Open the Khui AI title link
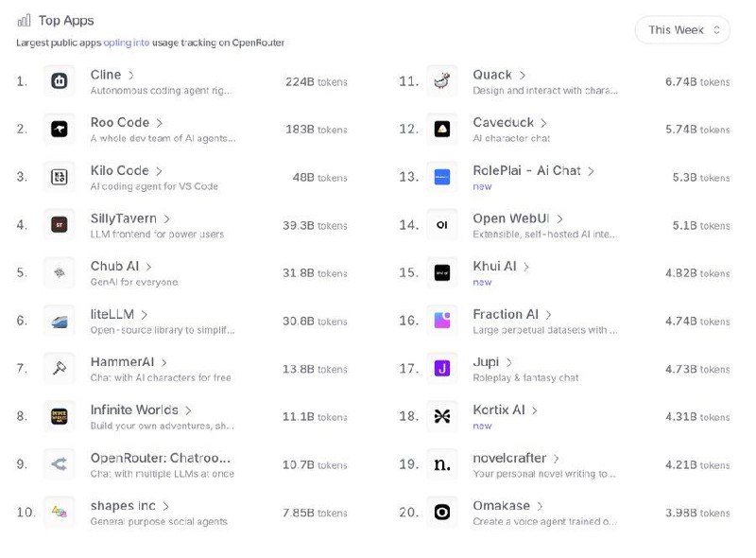Screen dimensions: 756x558 (x=494, y=266)
